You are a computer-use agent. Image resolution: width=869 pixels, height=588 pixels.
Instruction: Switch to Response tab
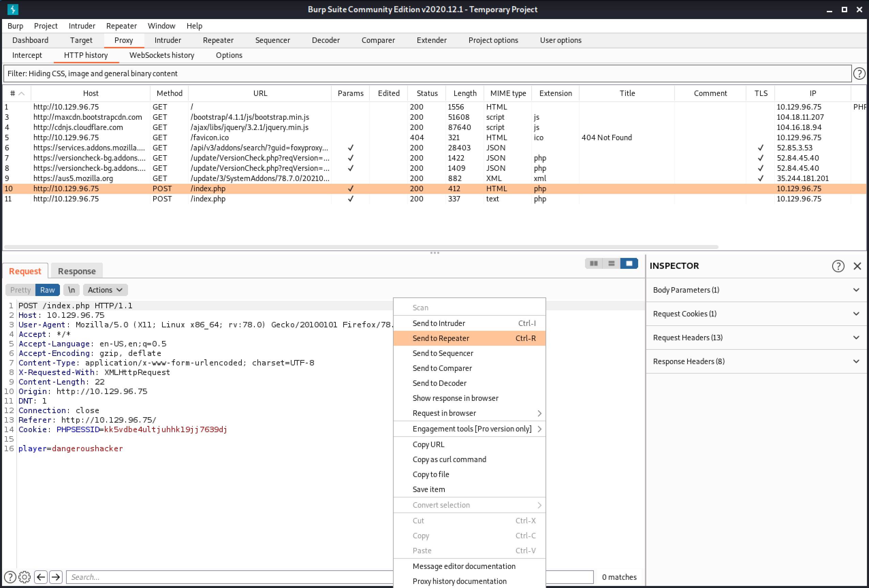tap(77, 271)
